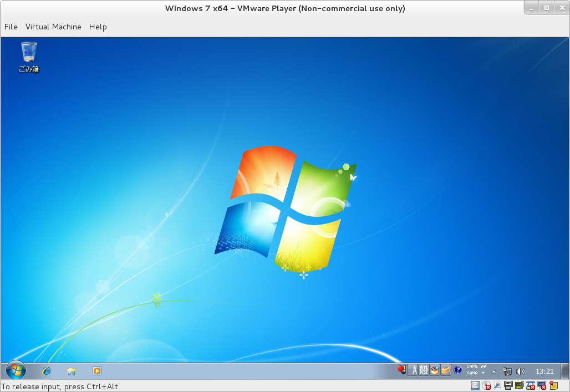The width and height of the screenshot is (570, 392).
Task: Click the VMware CD/DVD drive device icon
Action: (486, 385)
